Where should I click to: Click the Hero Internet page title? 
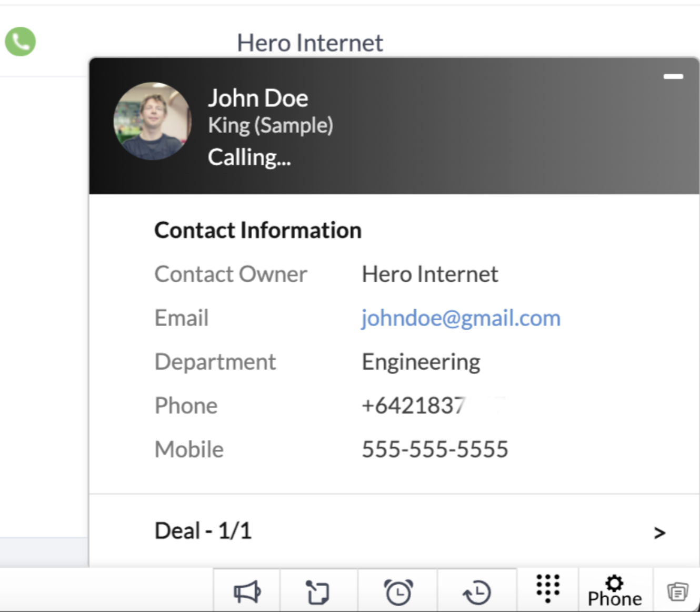[309, 43]
